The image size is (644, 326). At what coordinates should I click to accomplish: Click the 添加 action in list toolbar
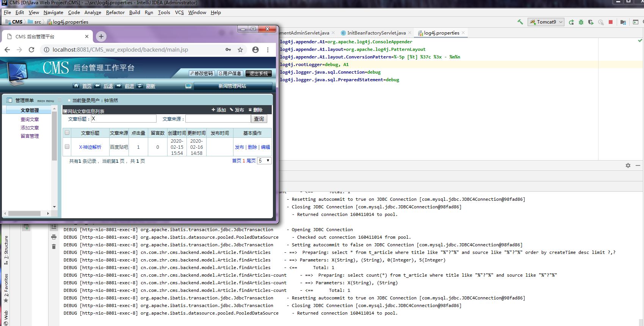coord(219,110)
